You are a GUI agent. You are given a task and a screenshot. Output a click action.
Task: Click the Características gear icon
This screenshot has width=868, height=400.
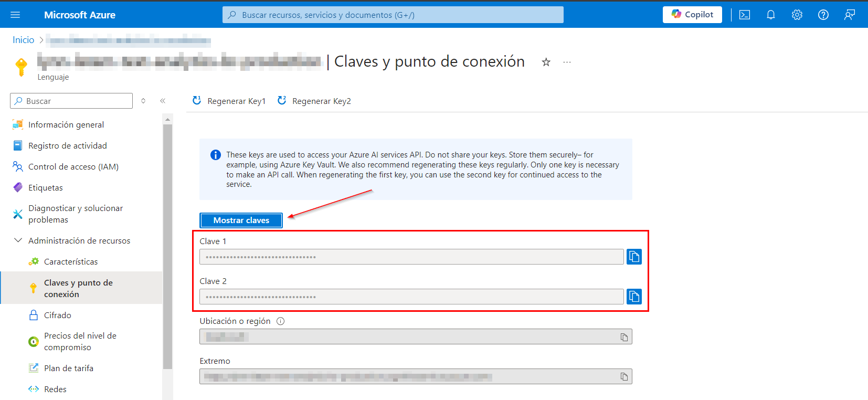34,261
